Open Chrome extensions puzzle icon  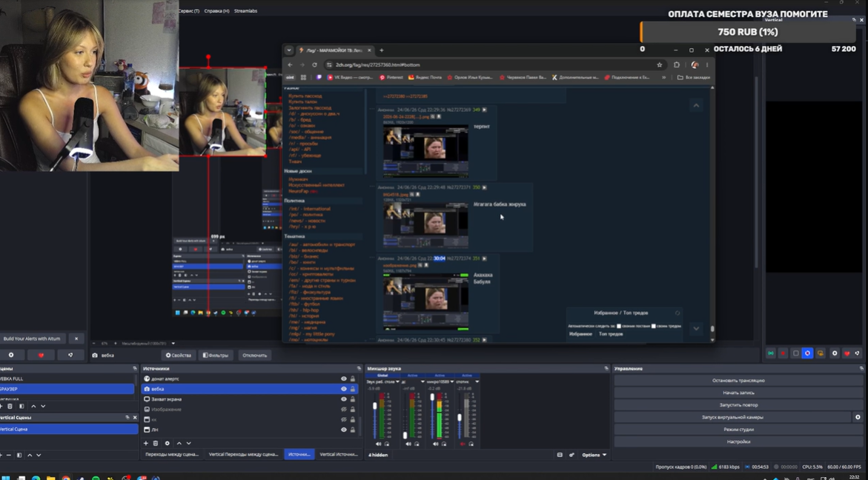pyautogui.click(x=677, y=64)
